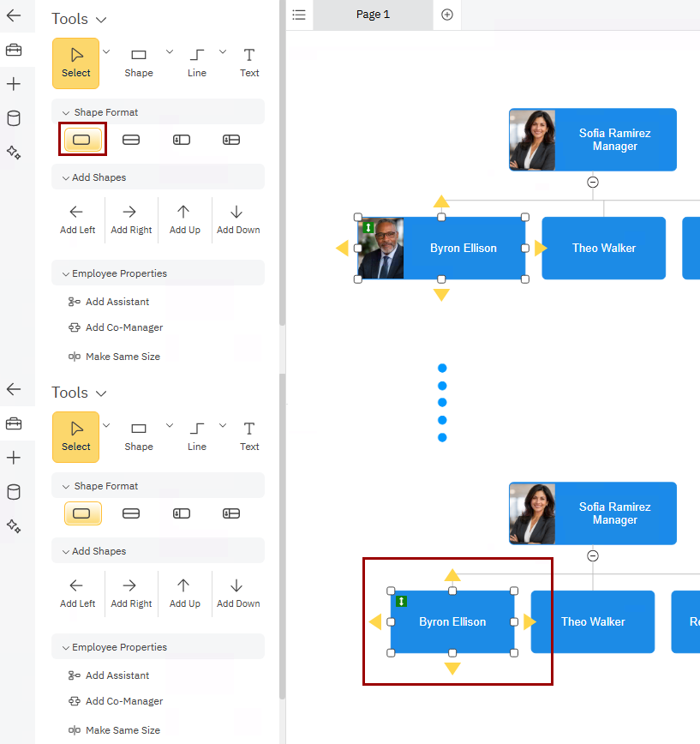This screenshot has width=700, height=744.
Task: Open the Tools dropdown in the upper panel
Action: click(101, 19)
